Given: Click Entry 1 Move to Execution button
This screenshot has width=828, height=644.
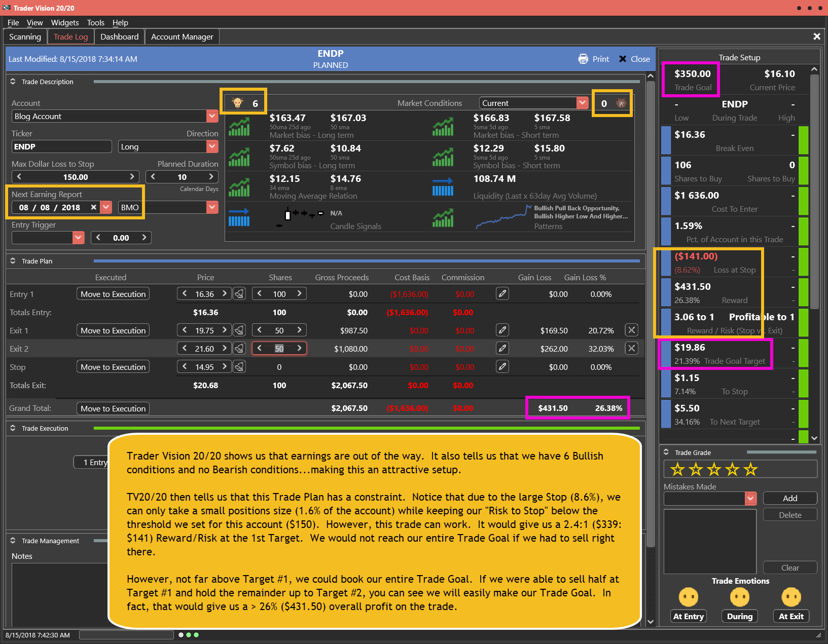Looking at the screenshot, I should (x=113, y=294).
